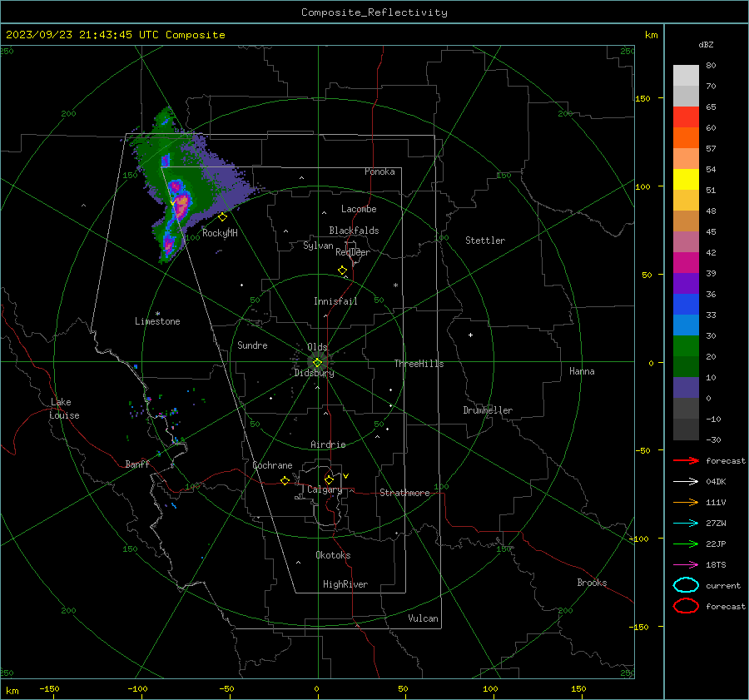The height and width of the screenshot is (700, 749).
Task: Click the Innisfail town label
Action: [335, 301]
